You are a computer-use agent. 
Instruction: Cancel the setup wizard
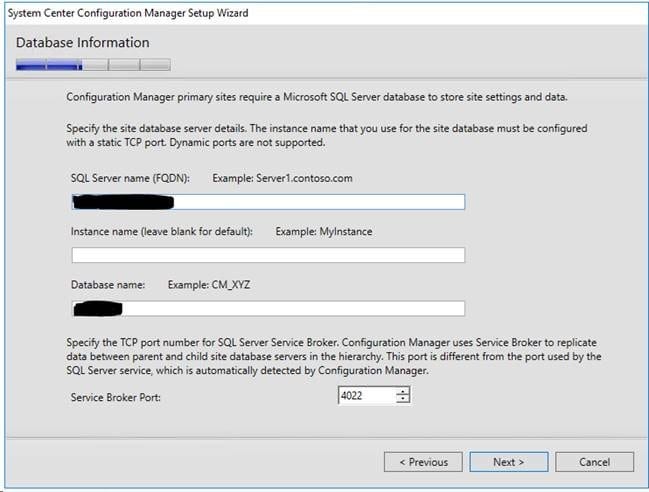coord(594,462)
